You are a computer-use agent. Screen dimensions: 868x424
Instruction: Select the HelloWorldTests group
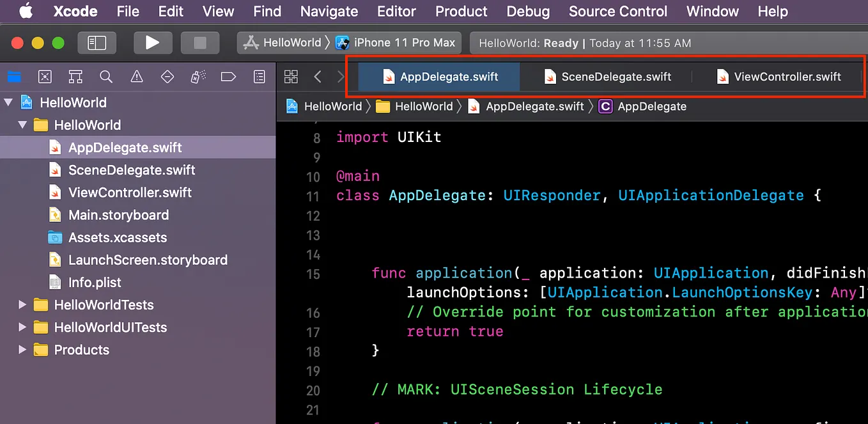[137, 304]
